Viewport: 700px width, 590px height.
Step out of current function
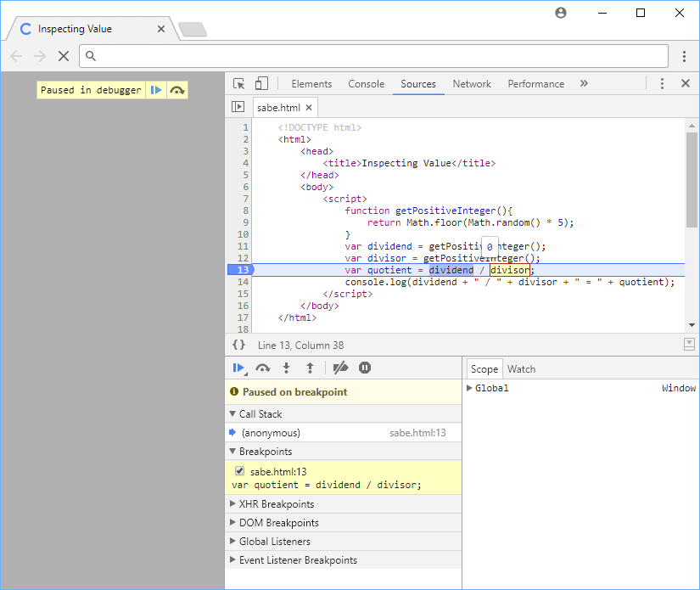coord(310,368)
